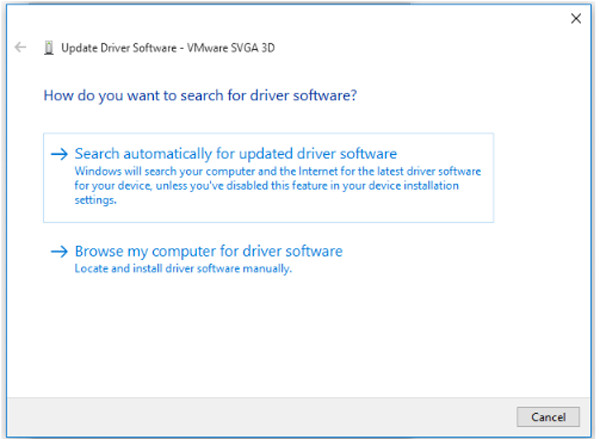Image resolution: width=600 pixels, height=439 pixels.
Task: Click the arrow icon beside Browse my computer
Action: tap(59, 252)
